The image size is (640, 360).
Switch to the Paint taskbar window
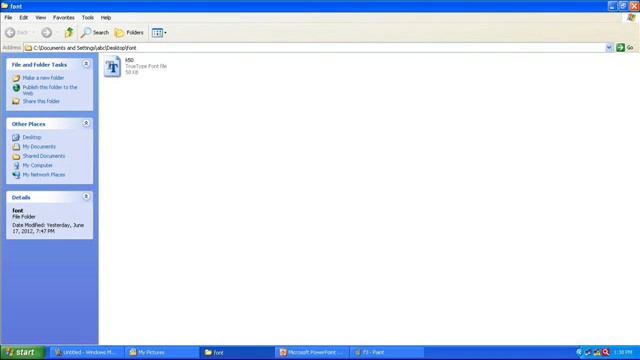387,352
